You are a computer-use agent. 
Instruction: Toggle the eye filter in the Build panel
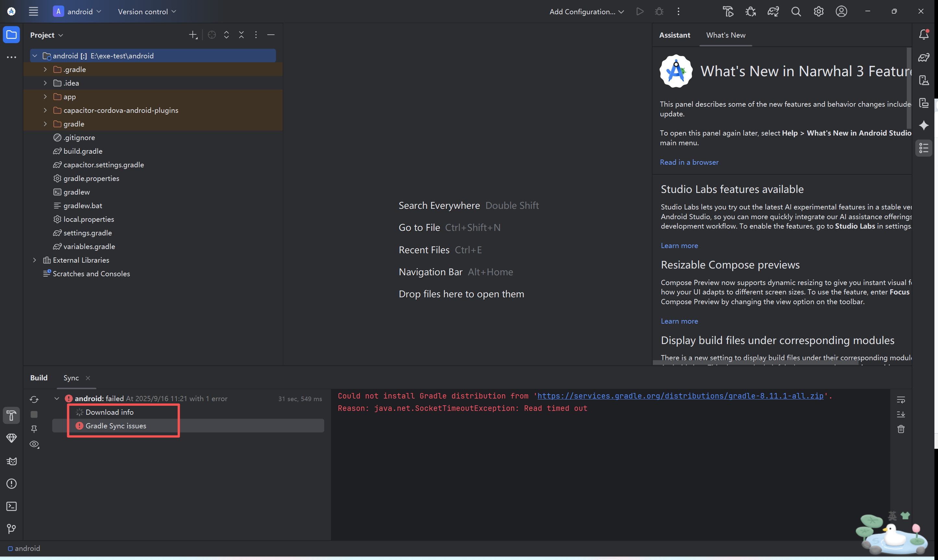34,445
